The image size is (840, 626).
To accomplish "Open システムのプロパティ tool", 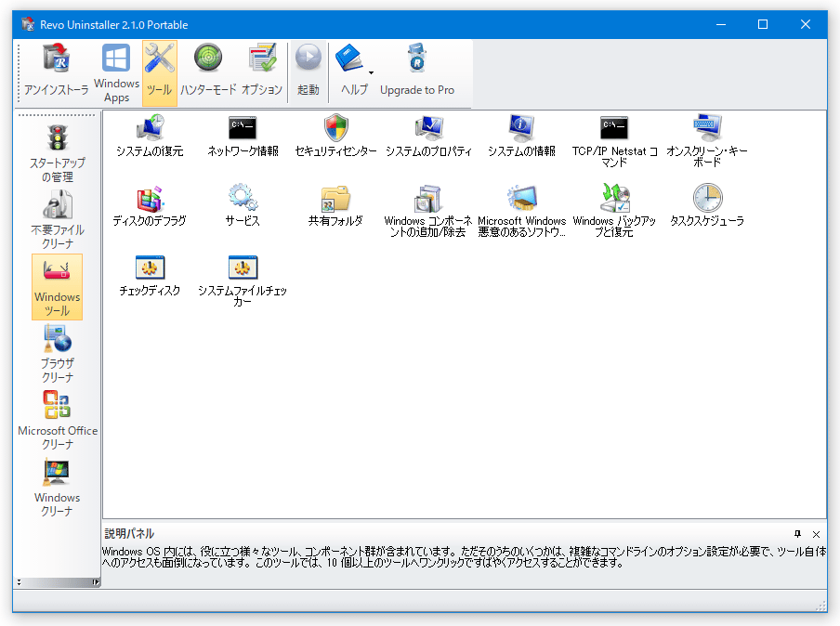I will (x=428, y=136).
